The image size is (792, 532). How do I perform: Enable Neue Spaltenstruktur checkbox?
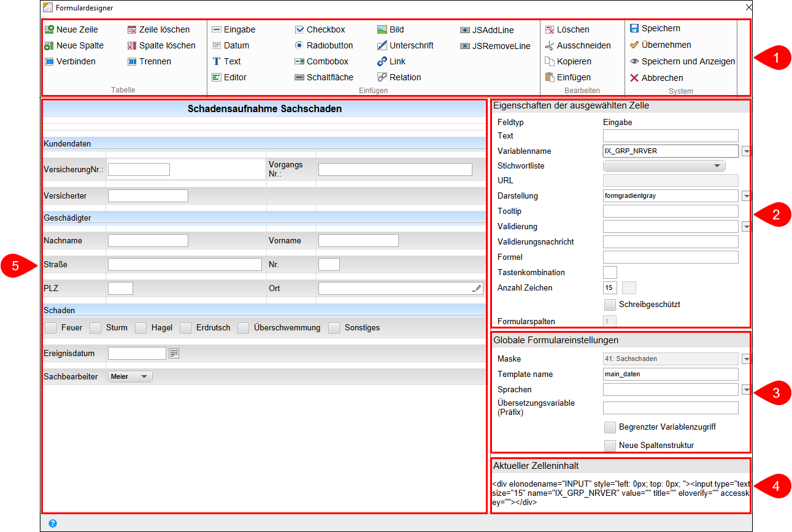pos(609,446)
